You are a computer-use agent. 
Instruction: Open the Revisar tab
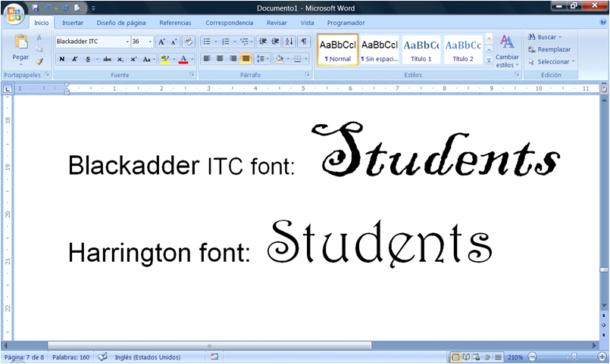277,23
